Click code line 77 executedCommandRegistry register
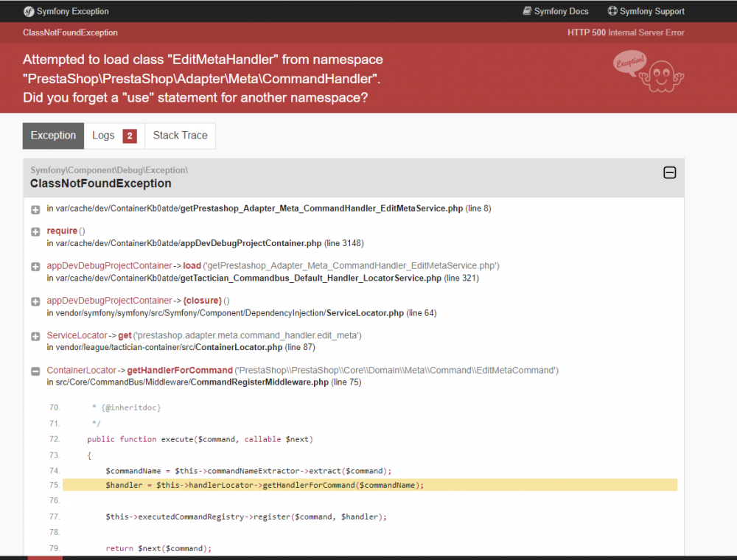Viewport: 737px width, 560px height. [246, 517]
